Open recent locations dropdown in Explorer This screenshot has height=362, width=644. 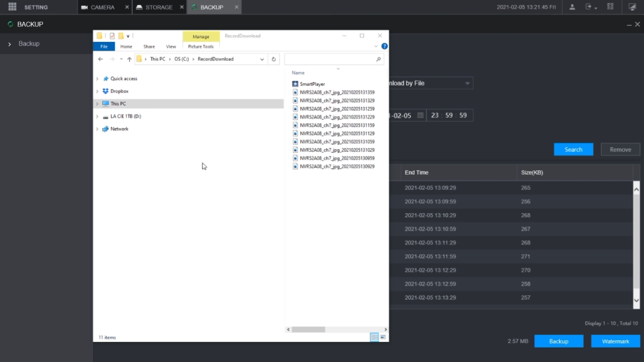(x=121, y=59)
